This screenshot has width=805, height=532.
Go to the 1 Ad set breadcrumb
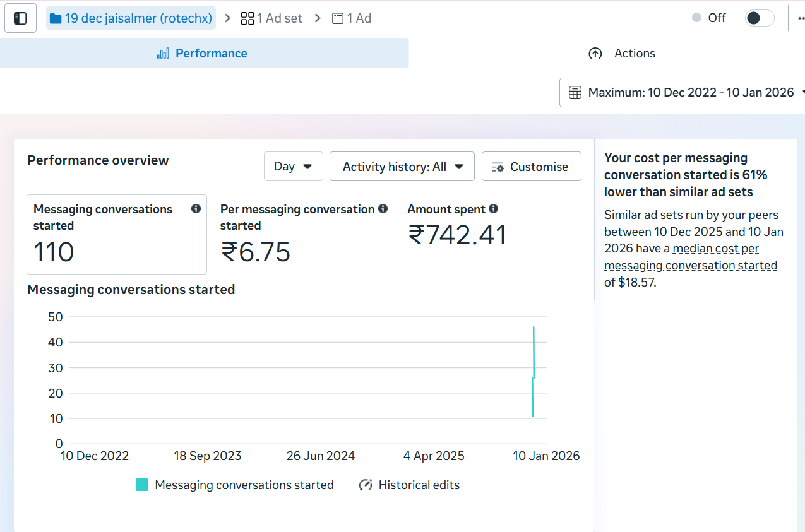(272, 18)
